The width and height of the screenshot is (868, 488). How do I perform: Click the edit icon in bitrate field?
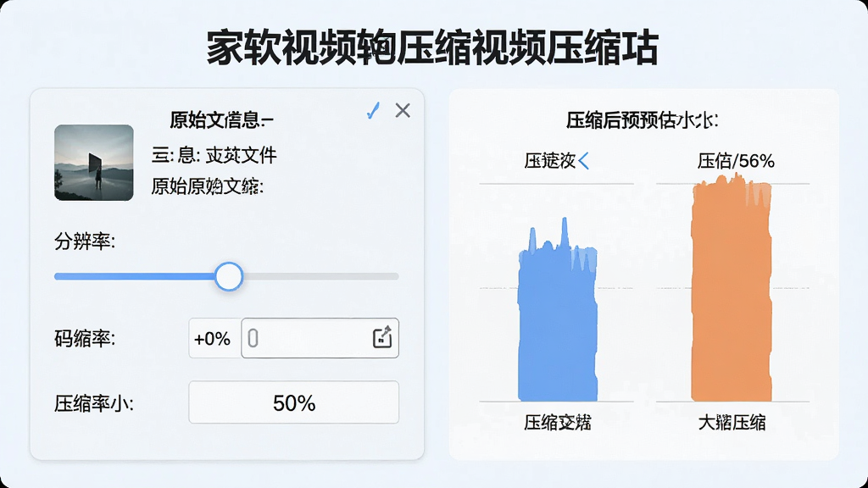(x=382, y=337)
